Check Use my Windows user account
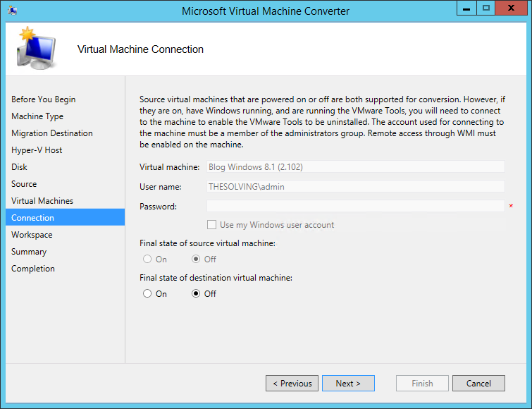Screen dimensions: 532x409 point(211,225)
